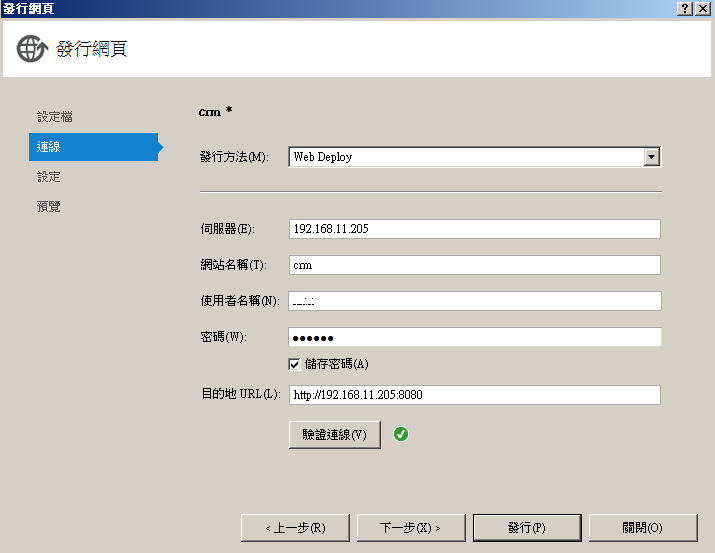Go to the 設定 step
The image size is (715, 553).
[49, 177]
